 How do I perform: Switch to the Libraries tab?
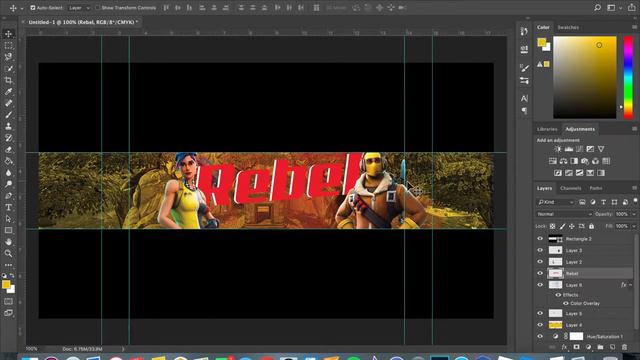547,129
